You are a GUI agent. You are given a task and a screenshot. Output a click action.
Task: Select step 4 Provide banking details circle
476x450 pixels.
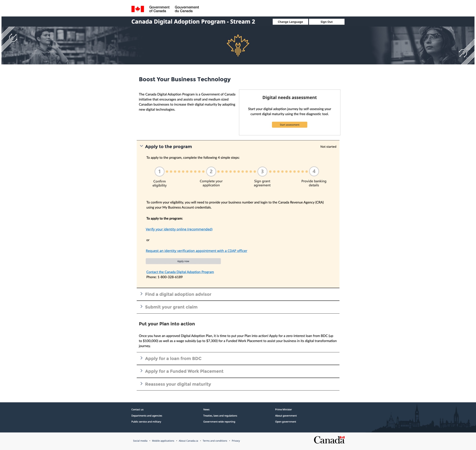click(314, 171)
